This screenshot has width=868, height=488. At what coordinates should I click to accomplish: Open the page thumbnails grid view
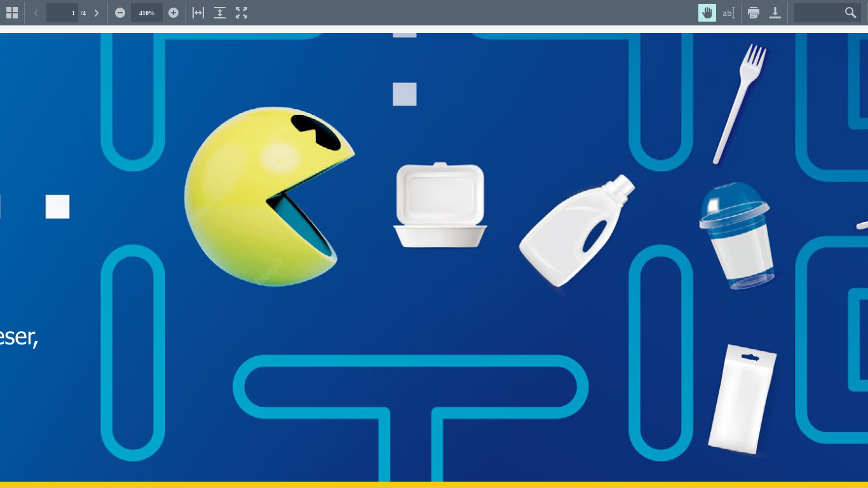tap(12, 13)
